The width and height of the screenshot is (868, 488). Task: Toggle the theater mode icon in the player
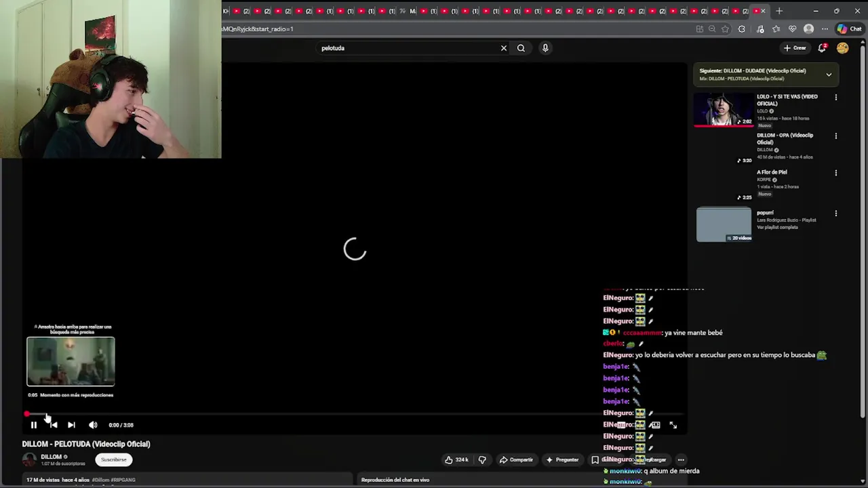655,425
